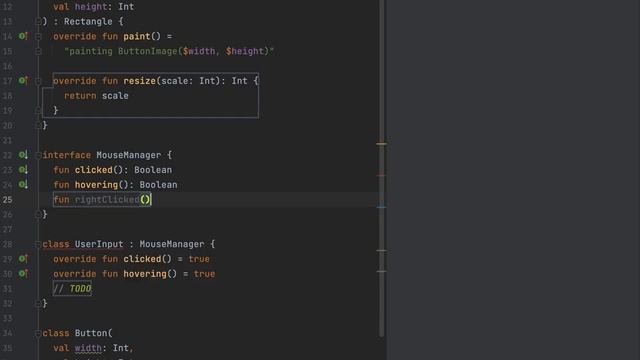Viewport: 640px width, 360px height.
Task: Click 'height' property on line 12
Action: (x=91, y=7)
